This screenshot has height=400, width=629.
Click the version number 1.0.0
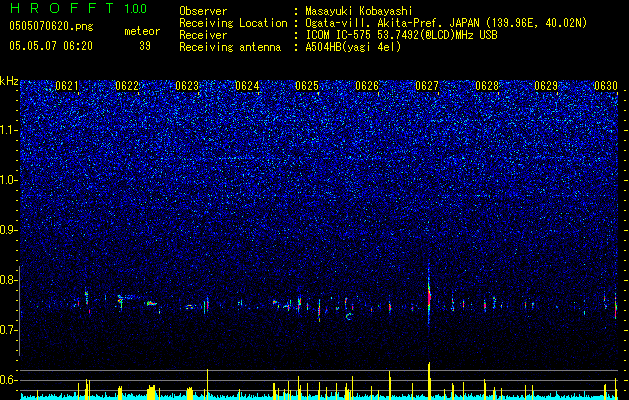tap(135, 8)
